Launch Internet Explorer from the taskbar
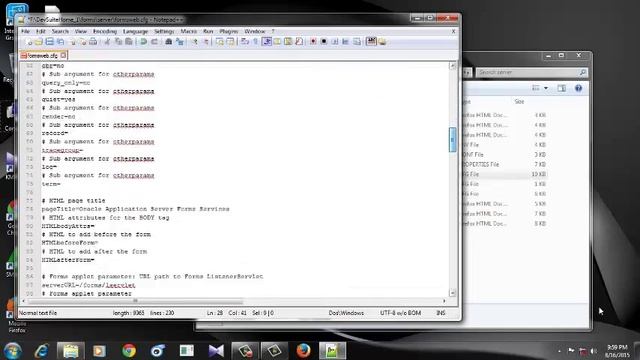 (x=41, y=351)
